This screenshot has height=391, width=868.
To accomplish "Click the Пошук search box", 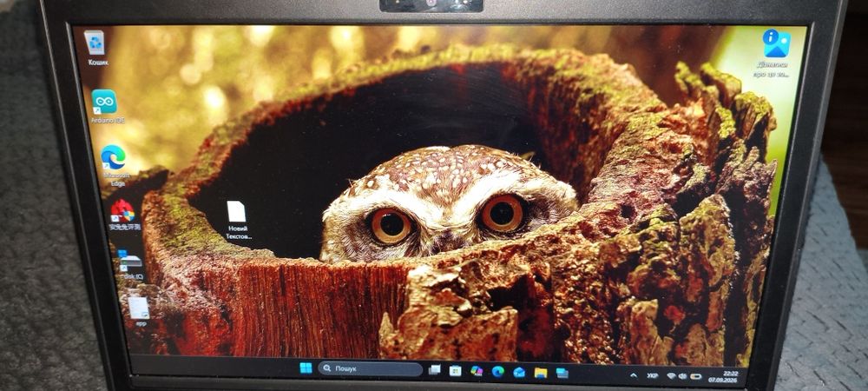I will pos(370,368).
